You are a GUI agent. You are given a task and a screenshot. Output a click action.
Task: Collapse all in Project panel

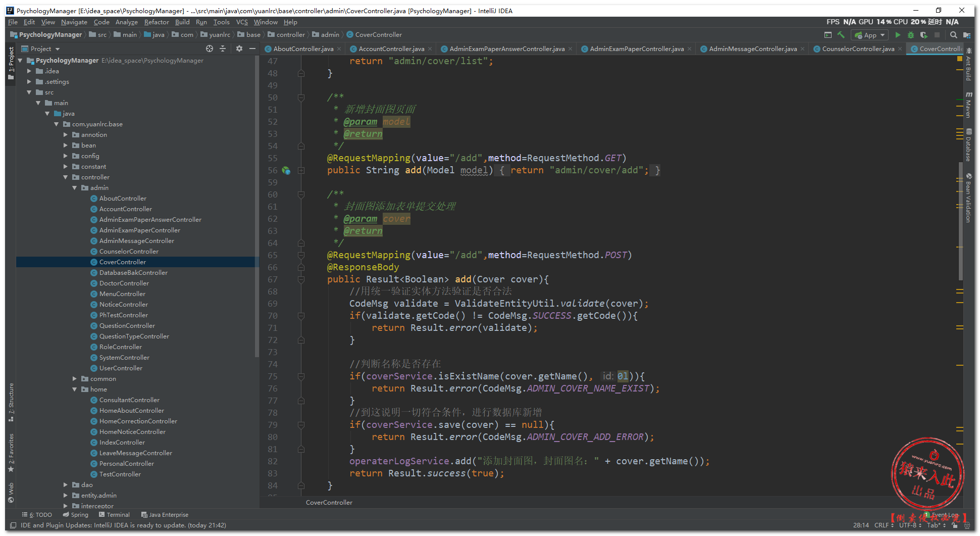pos(223,48)
